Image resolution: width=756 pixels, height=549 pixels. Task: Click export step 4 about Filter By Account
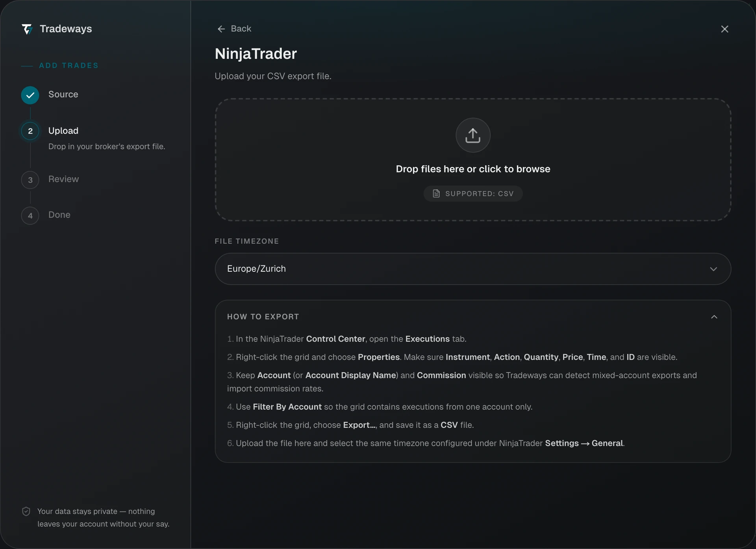380,407
